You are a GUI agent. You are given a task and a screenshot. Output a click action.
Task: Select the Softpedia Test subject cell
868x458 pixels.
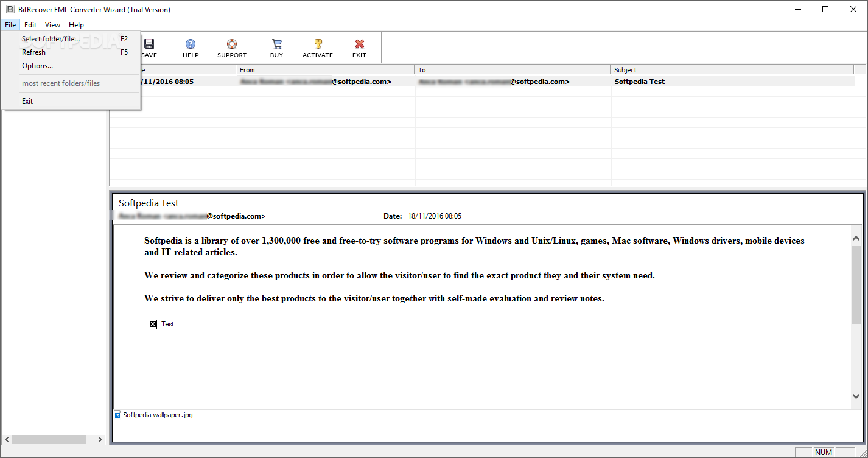pyautogui.click(x=640, y=82)
